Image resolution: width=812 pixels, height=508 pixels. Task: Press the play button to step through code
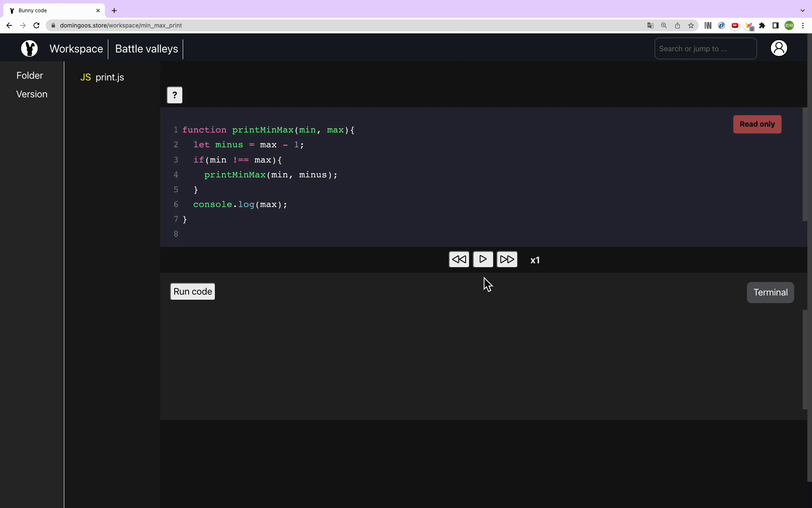coord(483,259)
